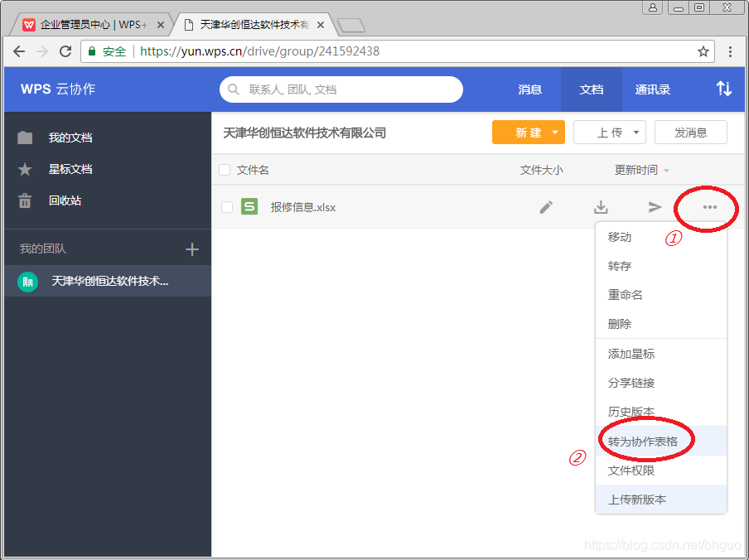The image size is (749, 560).
Task: Select 分享链接 menu entry
Action: [x=661, y=383]
